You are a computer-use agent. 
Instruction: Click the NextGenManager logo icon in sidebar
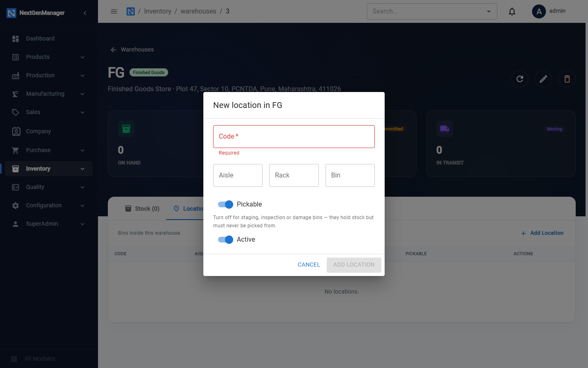pos(11,13)
